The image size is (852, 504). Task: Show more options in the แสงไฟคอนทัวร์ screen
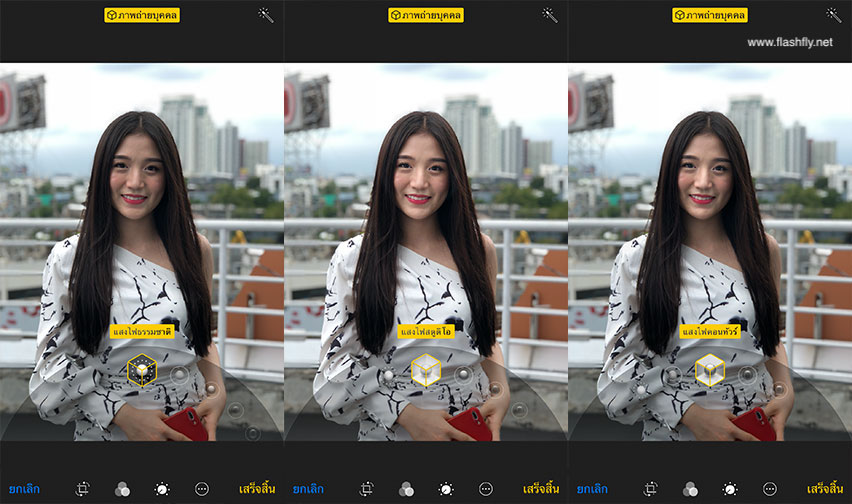tap(770, 489)
